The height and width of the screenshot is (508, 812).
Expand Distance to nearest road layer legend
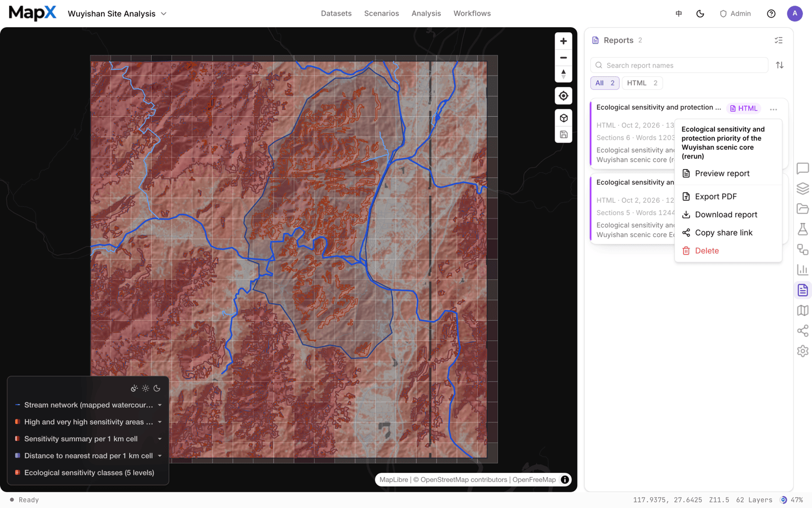click(160, 456)
